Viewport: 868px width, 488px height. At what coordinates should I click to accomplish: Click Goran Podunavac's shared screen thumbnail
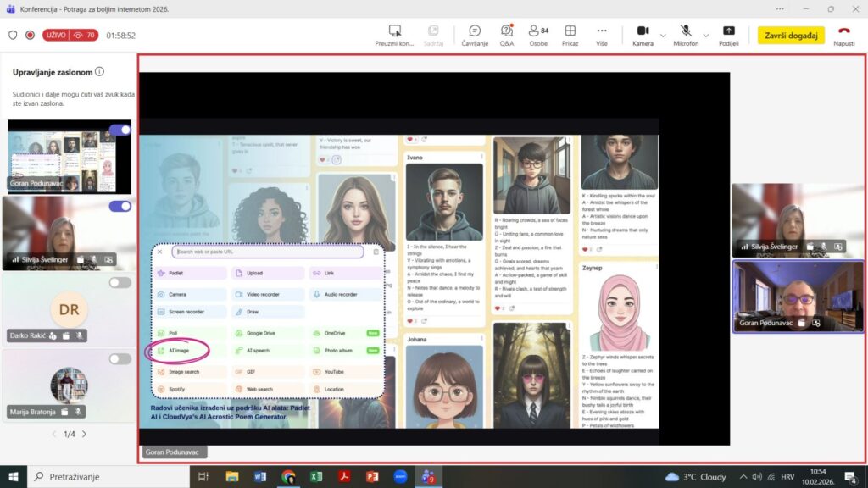click(x=70, y=157)
